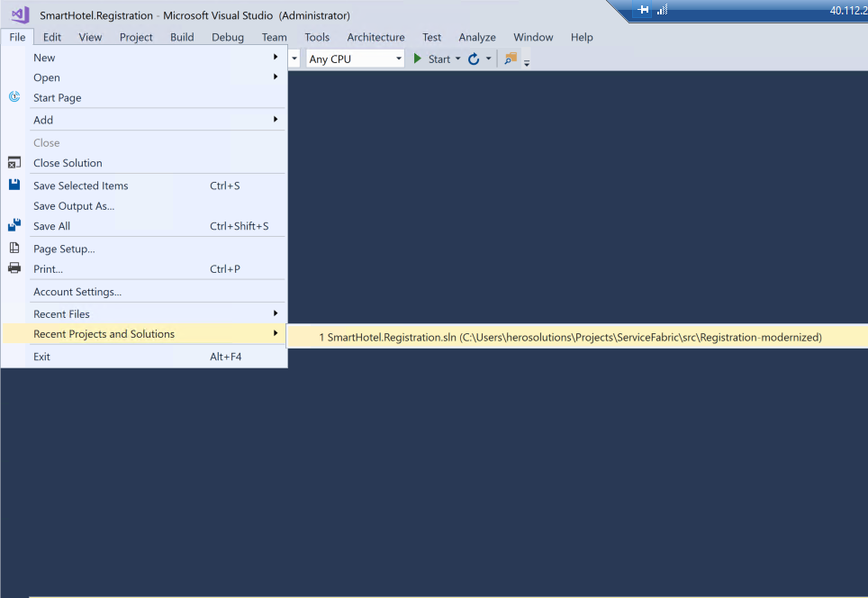Open the View menu
868x598 pixels.
tap(90, 37)
